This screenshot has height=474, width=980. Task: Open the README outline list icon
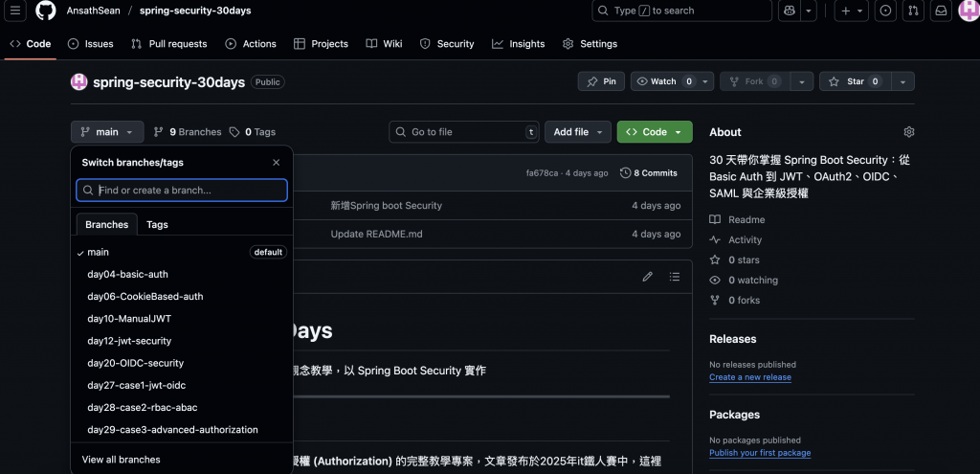click(x=675, y=277)
